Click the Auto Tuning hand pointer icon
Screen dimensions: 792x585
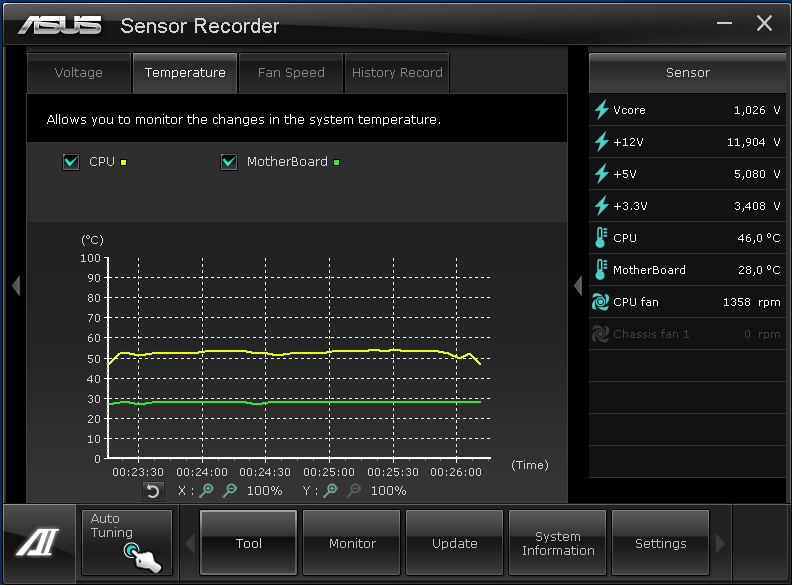pos(143,558)
